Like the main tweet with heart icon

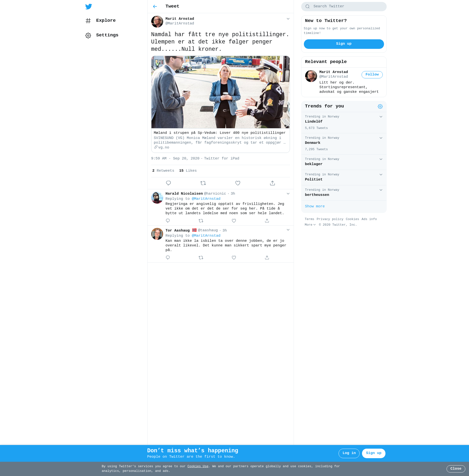(x=237, y=183)
